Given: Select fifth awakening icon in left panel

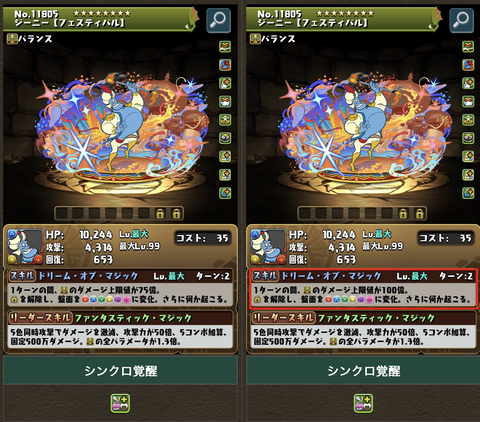Looking at the screenshot, I should pyautogui.click(x=225, y=120).
